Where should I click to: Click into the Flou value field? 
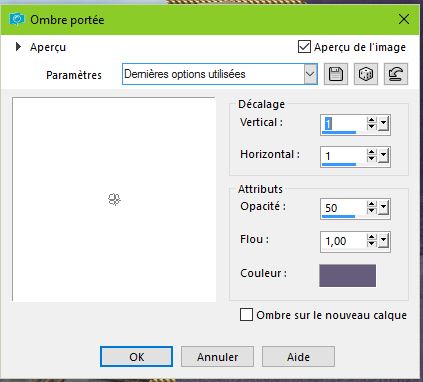click(x=343, y=241)
